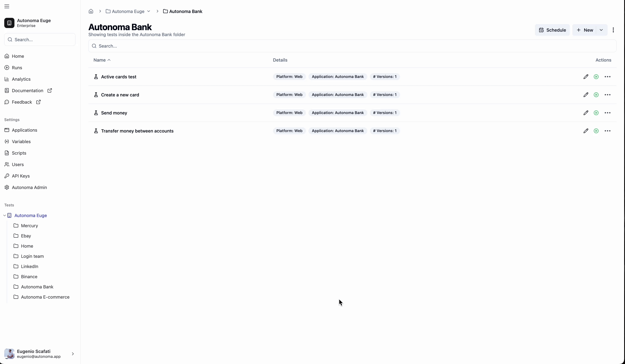Viewport: 625px width, 364px height.
Task: Click the hamburger sidebar toggle icon
Action: [7, 6]
